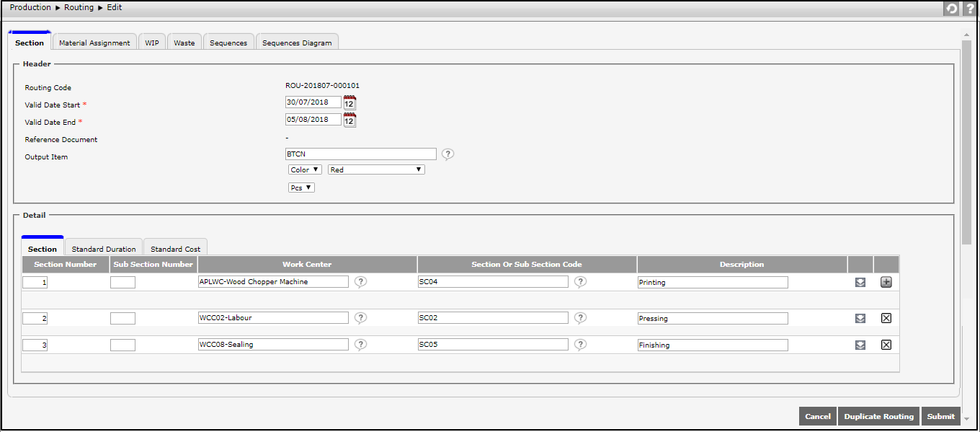980x432 pixels.
Task: Click the Valid Date End field
Action: coord(313,119)
